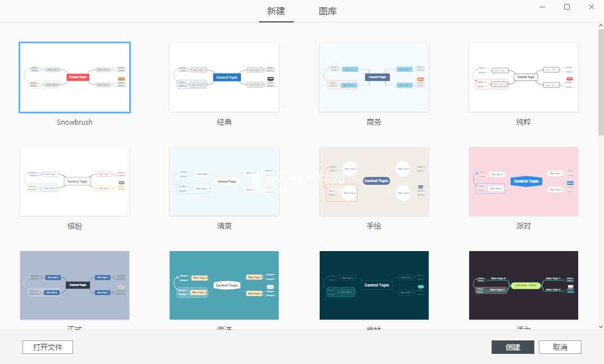
Task: Pick the dark green 幽林 theme thumbnail
Action: coord(374,285)
